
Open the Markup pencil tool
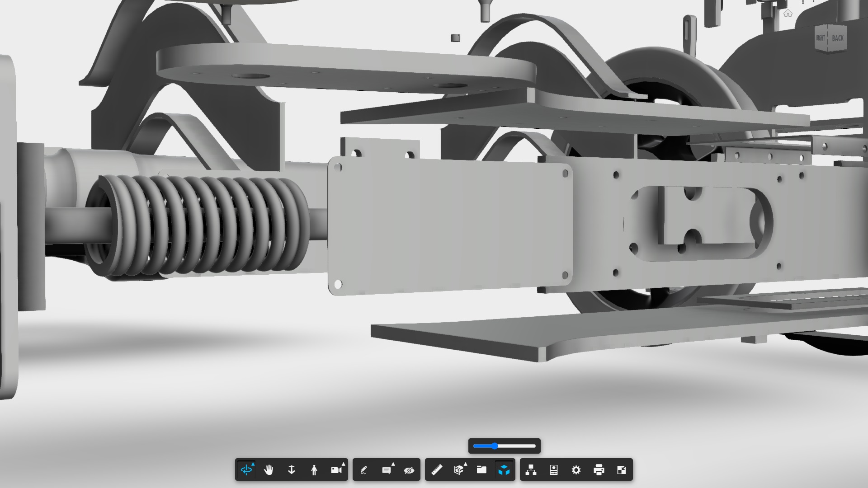364,470
